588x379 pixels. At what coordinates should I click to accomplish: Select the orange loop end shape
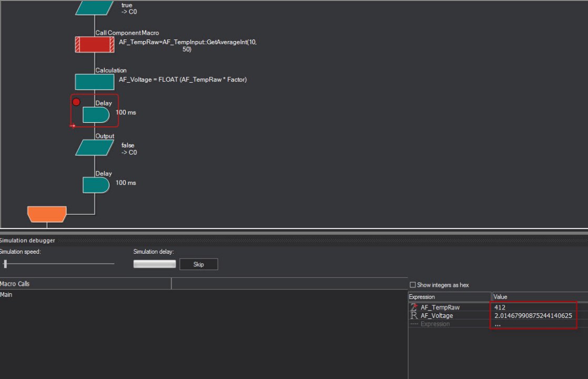(x=47, y=214)
